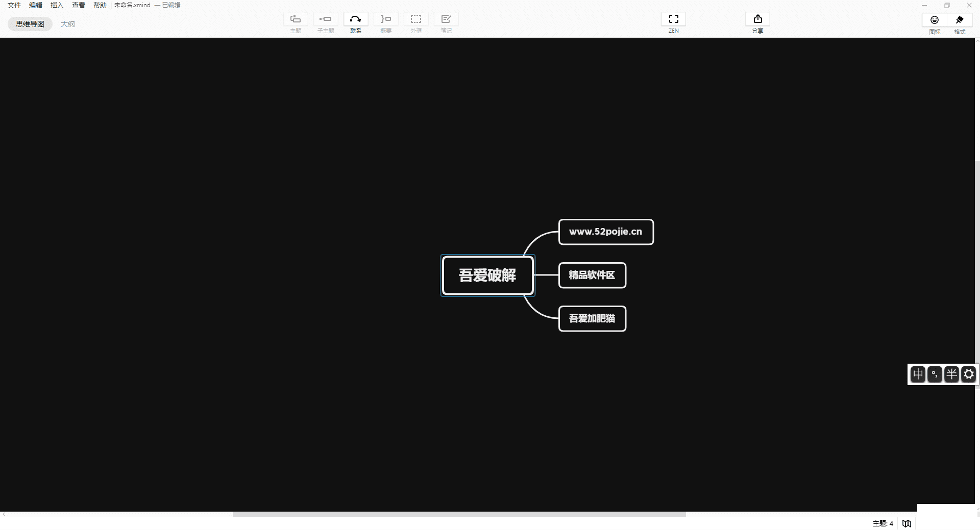Open the 图标 sticker panel
Image resolution: width=980 pixels, height=530 pixels.
935,20
